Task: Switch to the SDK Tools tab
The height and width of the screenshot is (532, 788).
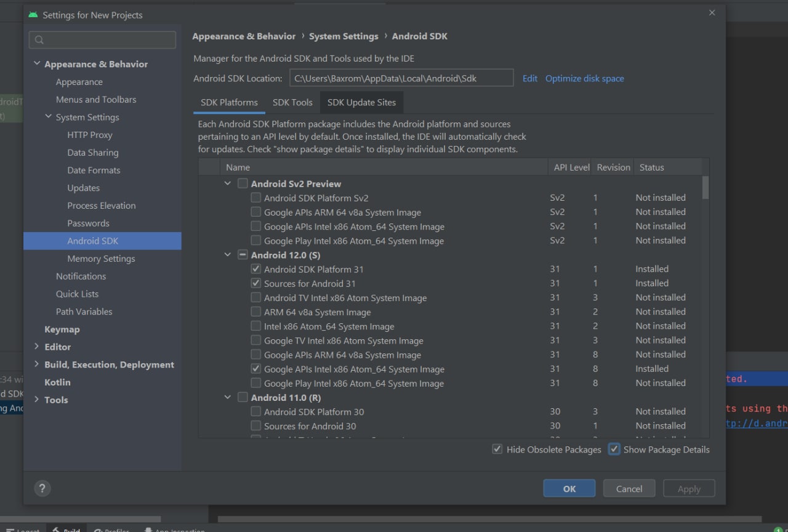Action: [x=292, y=102]
